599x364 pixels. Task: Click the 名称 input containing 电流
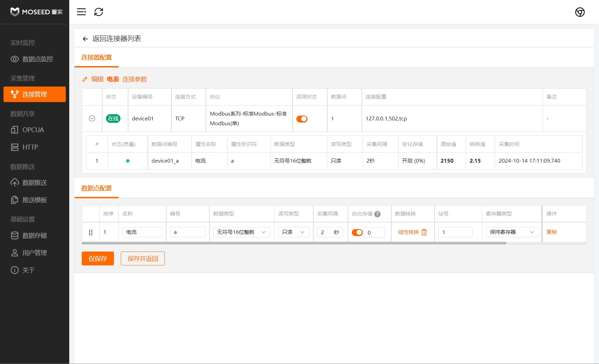(x=142, y=232)
